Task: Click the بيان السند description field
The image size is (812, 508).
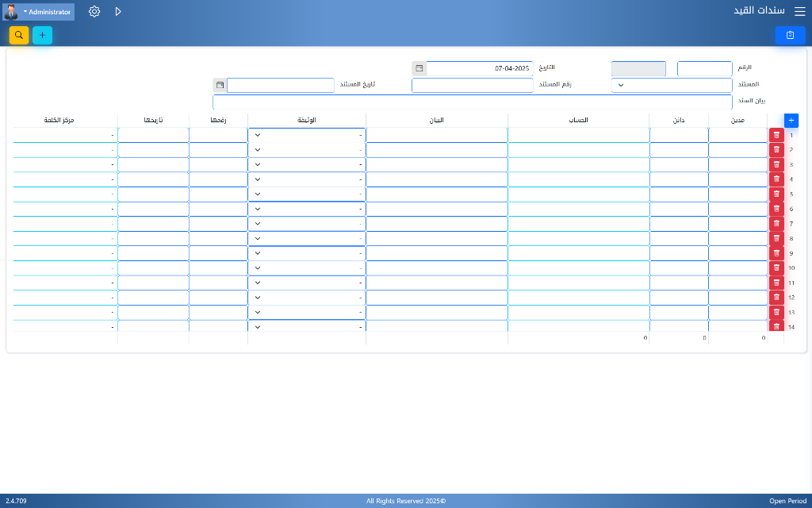Action: pyautogui.click(x=472, y=102)
